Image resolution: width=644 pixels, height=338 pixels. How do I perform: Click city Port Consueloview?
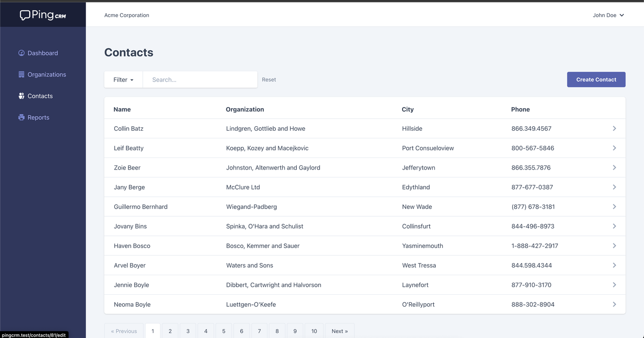tap(428, 148)
